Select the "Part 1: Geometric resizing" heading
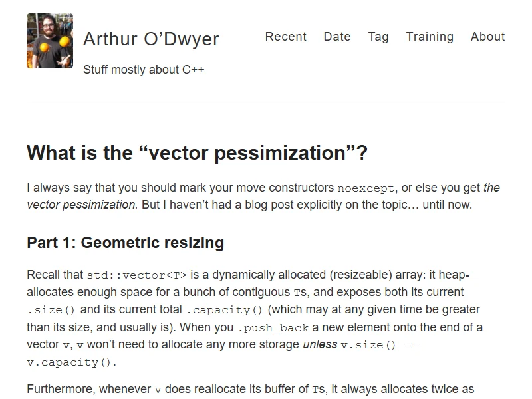The image size is (532, 399). [x=125, y=243]
